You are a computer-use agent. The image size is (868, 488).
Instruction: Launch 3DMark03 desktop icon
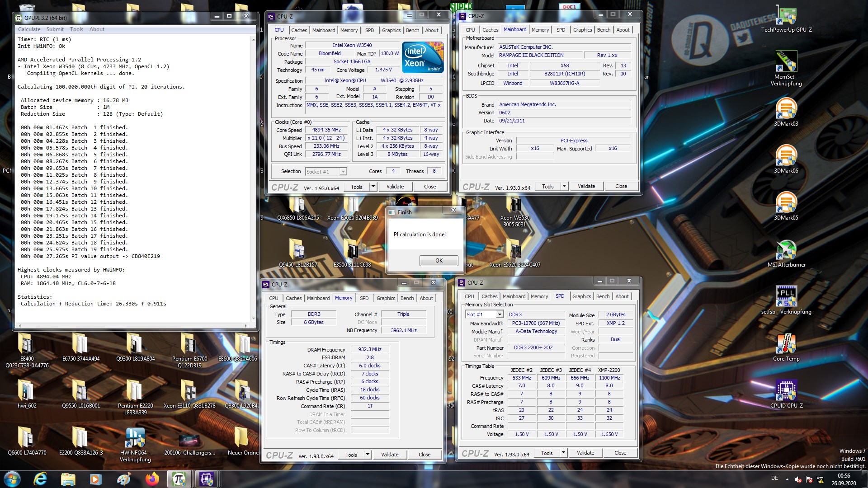(x=786, y=112)
